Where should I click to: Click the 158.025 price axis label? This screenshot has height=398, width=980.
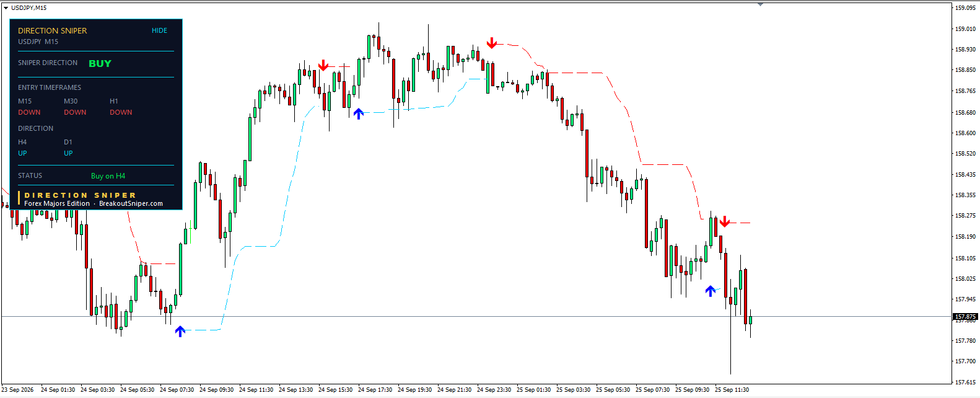[x=965, y=278]
